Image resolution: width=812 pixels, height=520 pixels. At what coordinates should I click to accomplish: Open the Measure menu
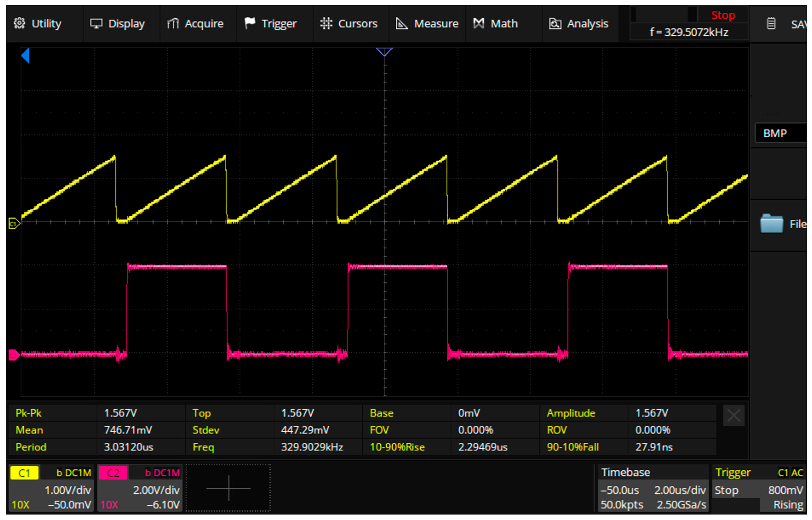tap(427, 24)
